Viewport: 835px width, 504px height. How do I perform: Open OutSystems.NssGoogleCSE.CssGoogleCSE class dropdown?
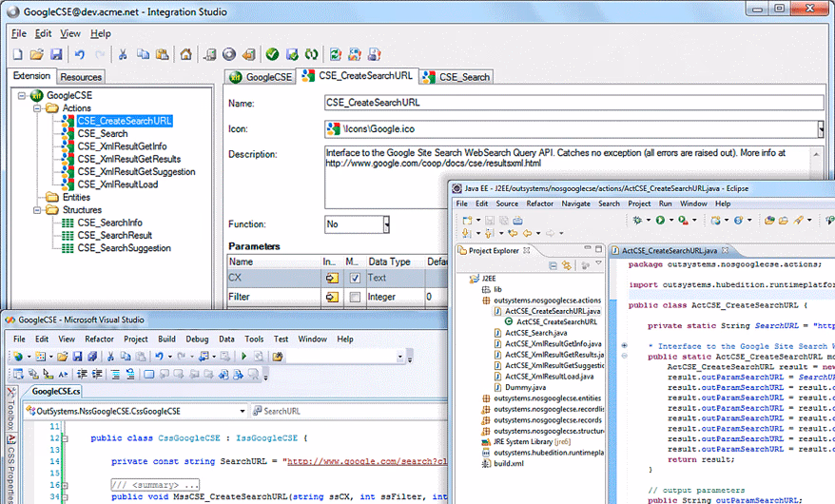coord(243,411)
